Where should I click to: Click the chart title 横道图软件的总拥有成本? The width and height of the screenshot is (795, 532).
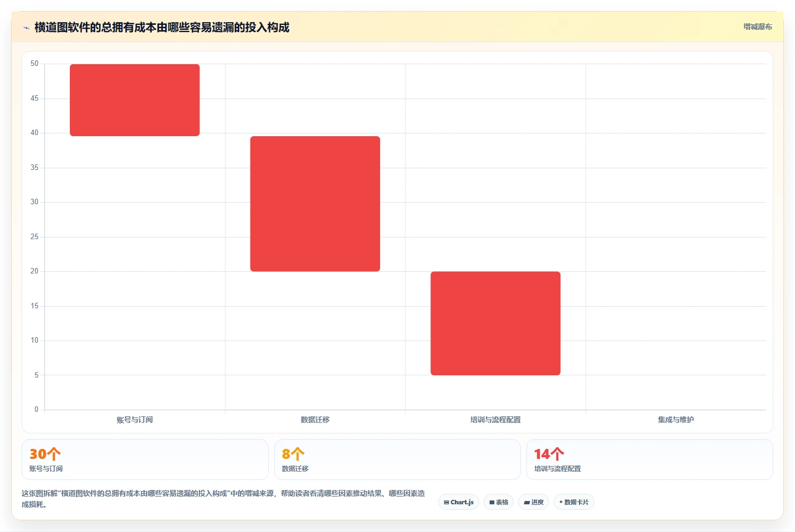tap(162, 27)
